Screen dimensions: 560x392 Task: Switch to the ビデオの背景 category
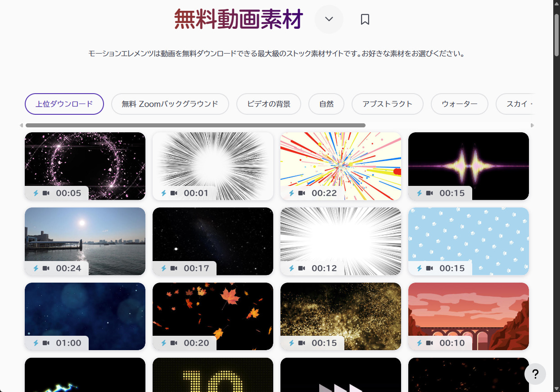click(x=268, y=104)
